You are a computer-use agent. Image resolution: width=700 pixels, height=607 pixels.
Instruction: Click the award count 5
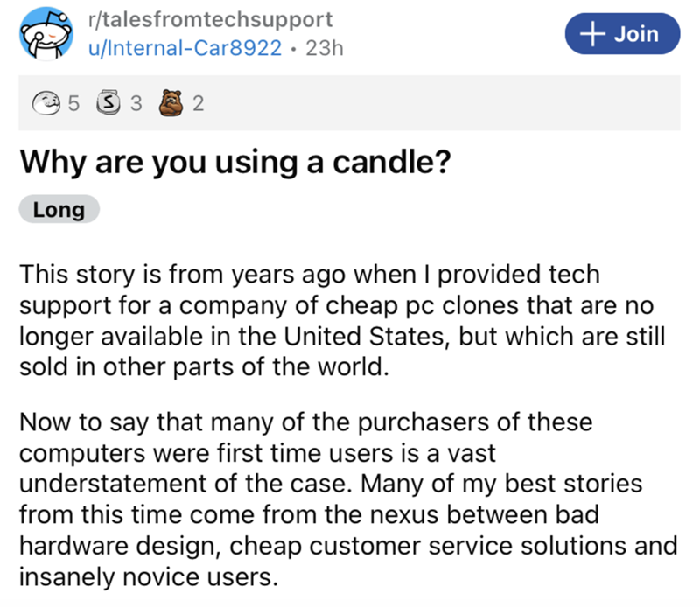click(73, 105)
